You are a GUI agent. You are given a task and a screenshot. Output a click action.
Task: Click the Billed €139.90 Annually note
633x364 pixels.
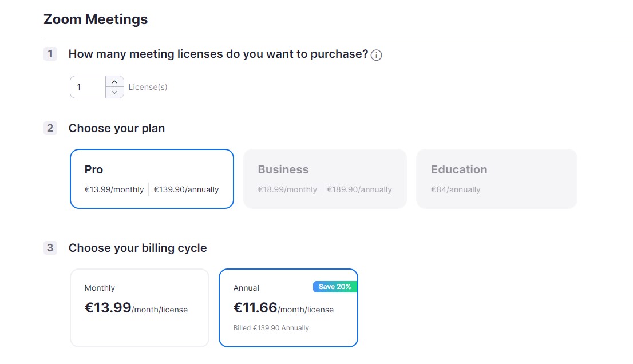point(271,328)
